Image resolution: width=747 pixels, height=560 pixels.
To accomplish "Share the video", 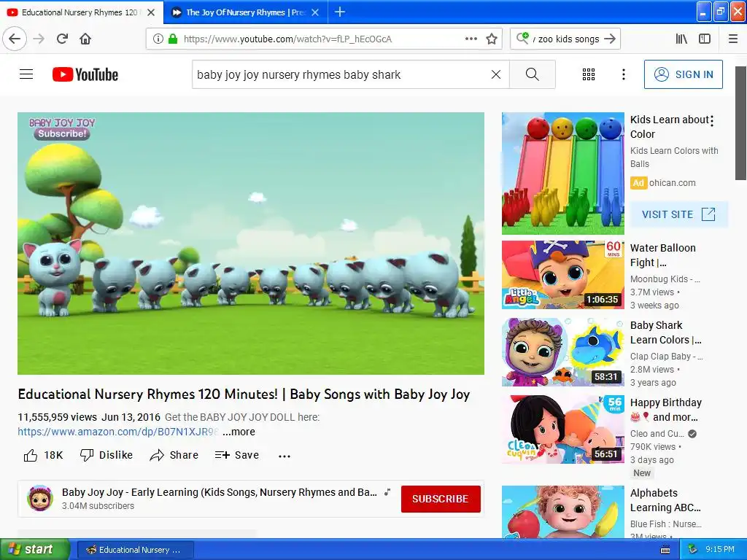I will [174, 455].
